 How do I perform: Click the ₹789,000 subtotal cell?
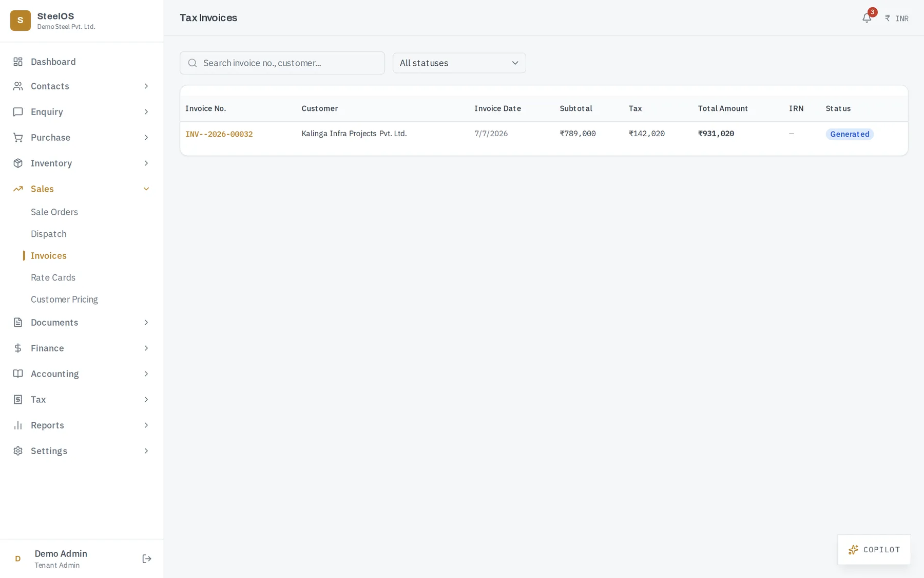tap(578, 134)
